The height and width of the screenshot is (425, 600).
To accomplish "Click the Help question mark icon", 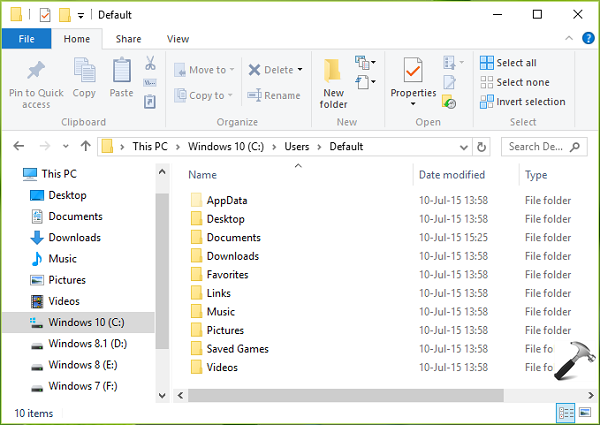I will point(588,38).
